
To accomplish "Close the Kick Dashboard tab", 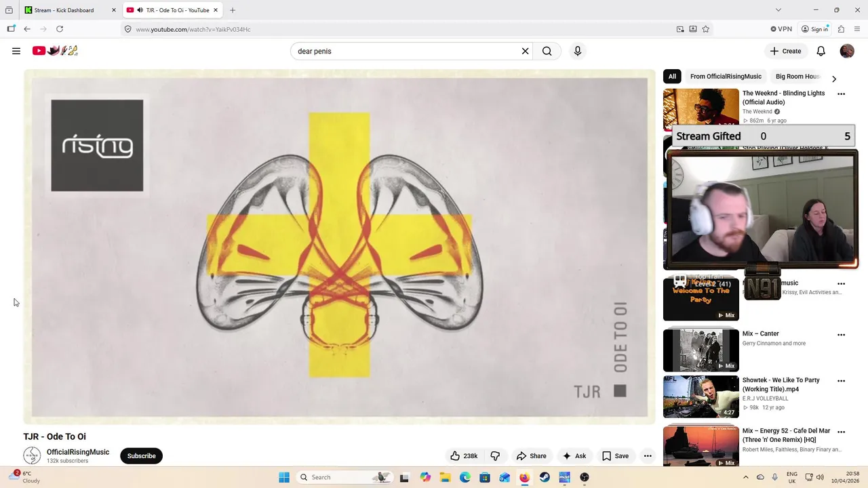I will [x=113, y=10].
